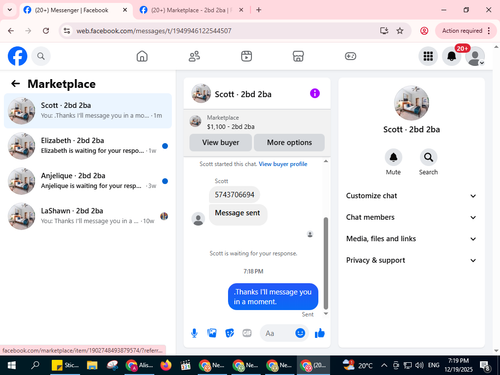Bookmark this page with the star icon
Screen dimensions: 500x375
pos(400,31)
